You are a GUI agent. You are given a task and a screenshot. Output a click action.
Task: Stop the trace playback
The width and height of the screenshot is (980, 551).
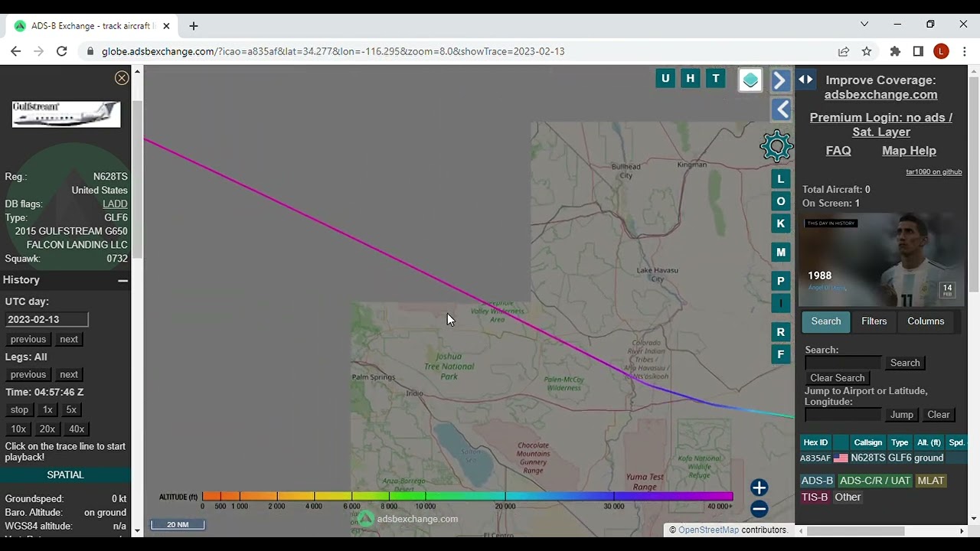pos(19,409)
